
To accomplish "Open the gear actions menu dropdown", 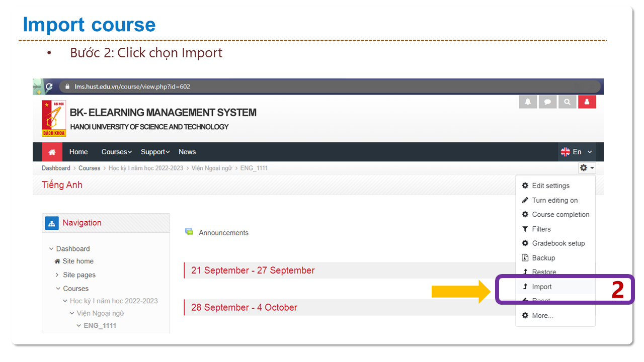I will pyautogui.click(x=587, y=168).
